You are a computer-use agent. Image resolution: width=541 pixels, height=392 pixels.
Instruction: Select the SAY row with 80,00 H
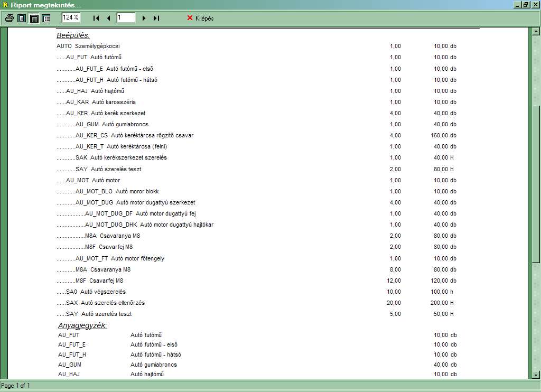(257, 169)
